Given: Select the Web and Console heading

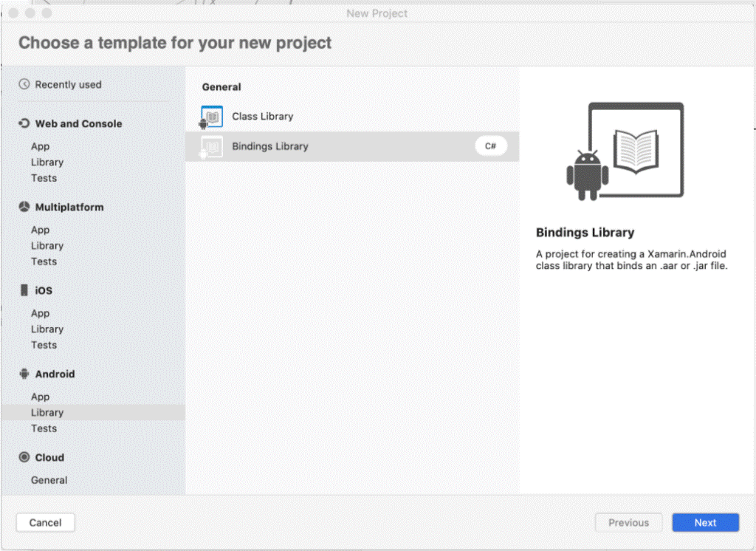Looking at the screenshot, I should (x=78, y=123).
